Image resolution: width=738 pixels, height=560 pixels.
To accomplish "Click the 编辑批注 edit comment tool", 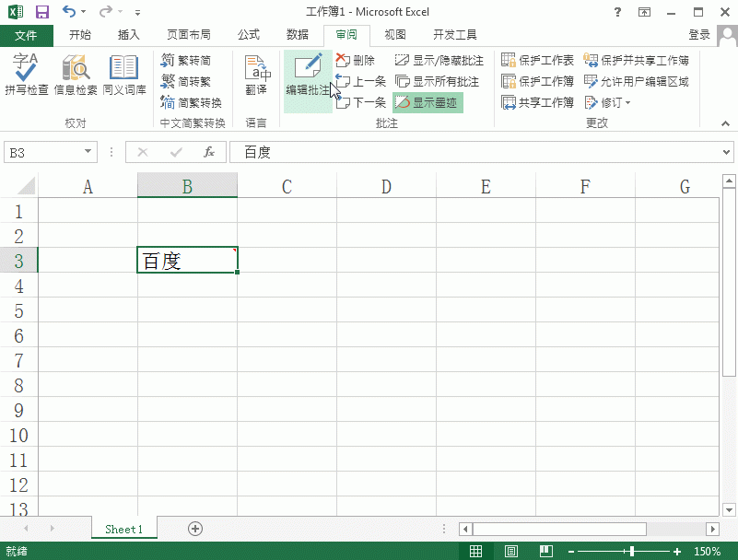I will (308, 78).
